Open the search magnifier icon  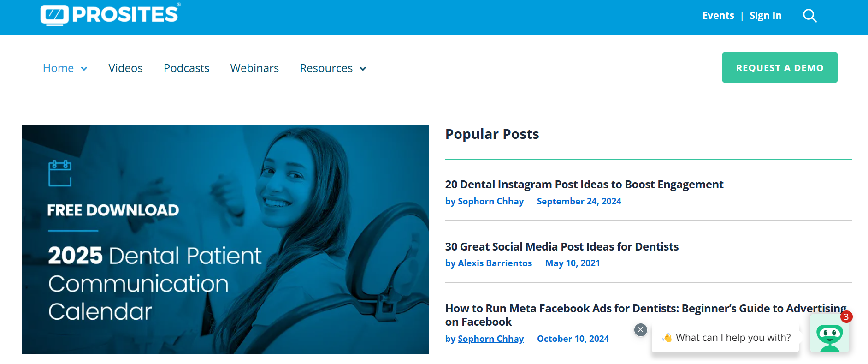(x=809, y=16)
